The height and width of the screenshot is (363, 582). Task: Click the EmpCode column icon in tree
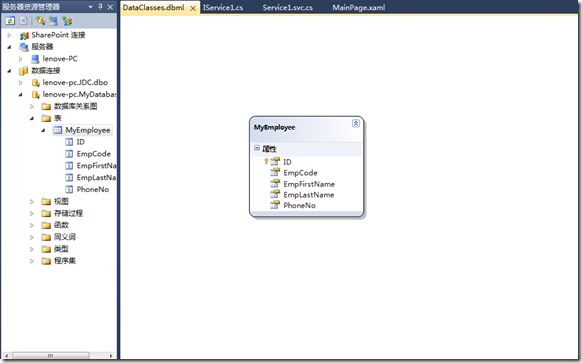69,154
